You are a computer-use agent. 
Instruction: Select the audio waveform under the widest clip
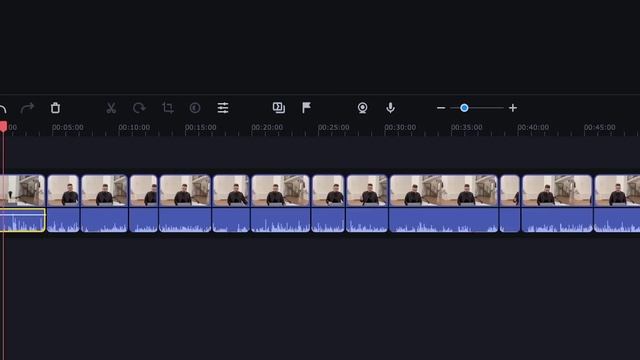[444, 220]
